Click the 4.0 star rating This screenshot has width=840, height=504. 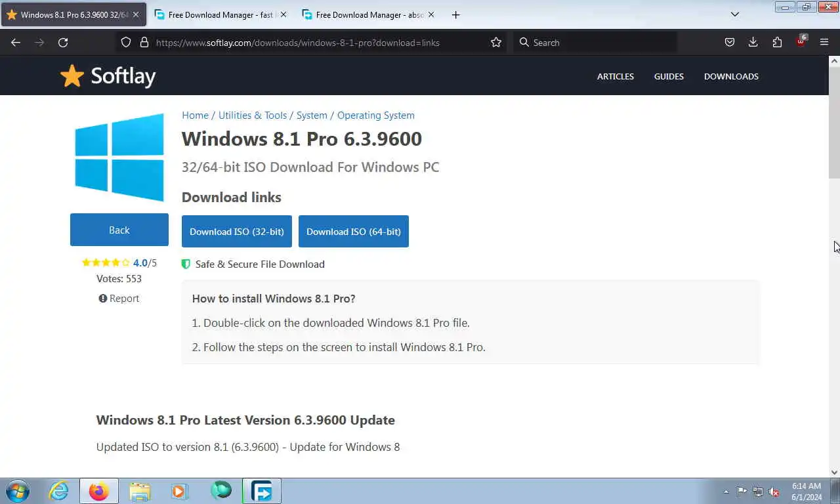point(119,263)
